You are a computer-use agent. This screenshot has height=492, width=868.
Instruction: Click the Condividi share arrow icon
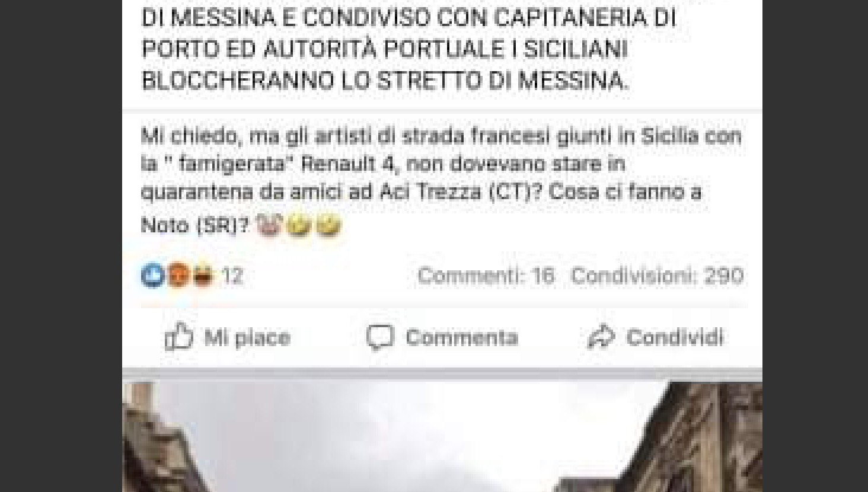(x=601, y=337)
